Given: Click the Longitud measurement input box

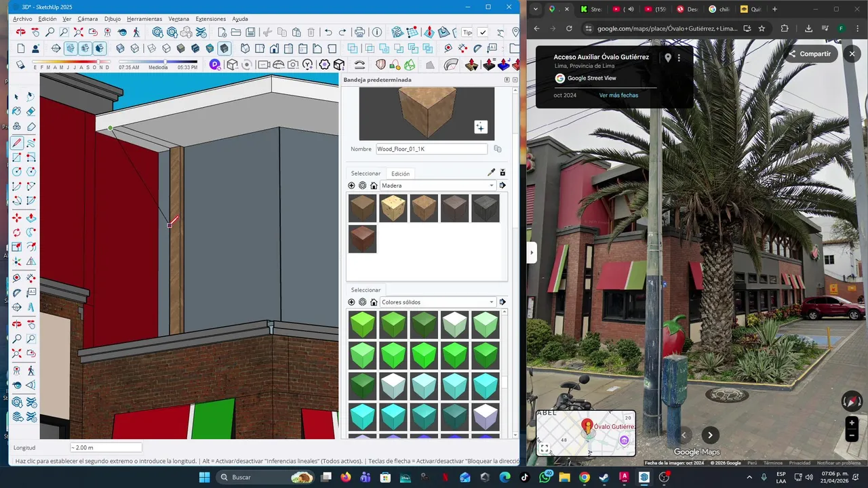Looking at the screenshot, I should click(x=106, y=447).
